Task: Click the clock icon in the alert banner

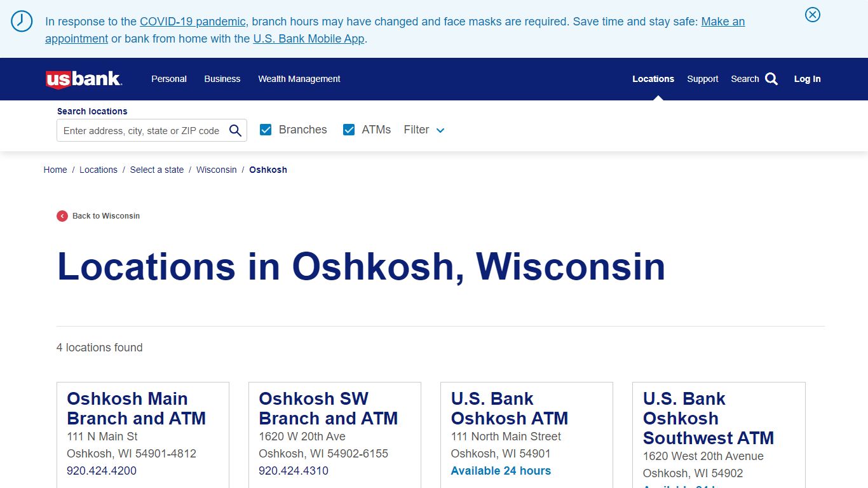Action: [x=22, y=22]
